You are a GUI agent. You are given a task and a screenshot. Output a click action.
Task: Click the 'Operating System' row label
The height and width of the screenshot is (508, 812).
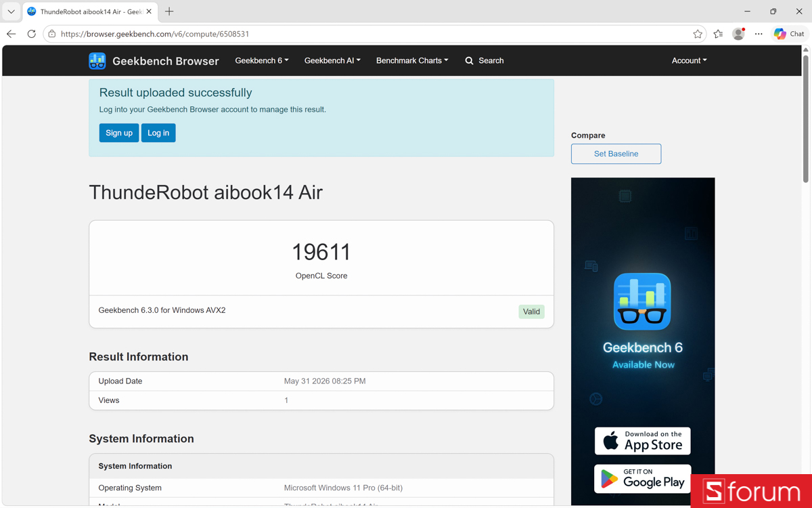130,488
